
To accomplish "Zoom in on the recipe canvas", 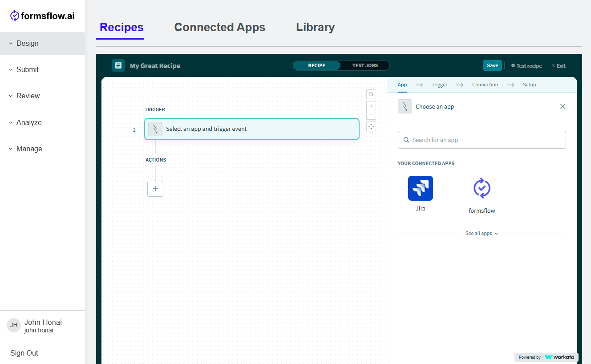I will click(371, 106).
